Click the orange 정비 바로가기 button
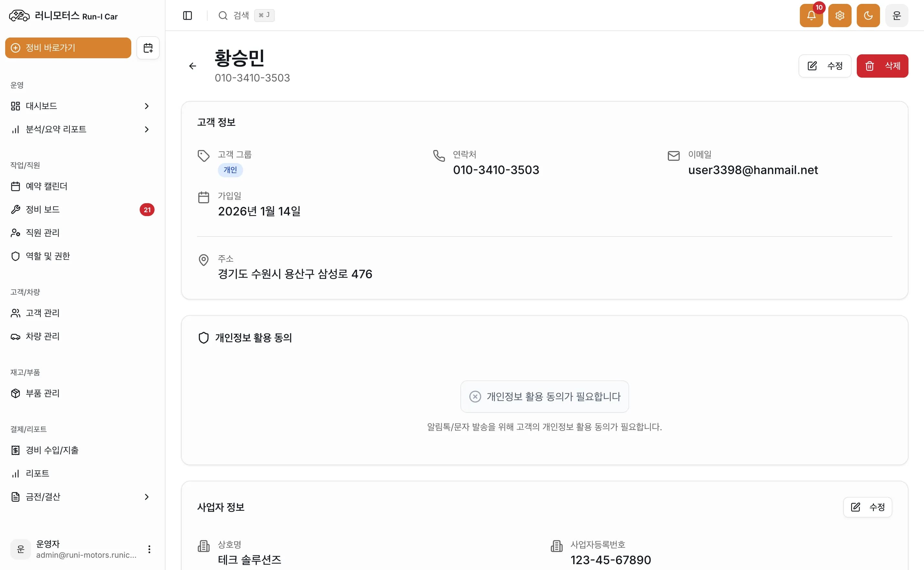This screenshot has height=570, width=924. (68, 48)
